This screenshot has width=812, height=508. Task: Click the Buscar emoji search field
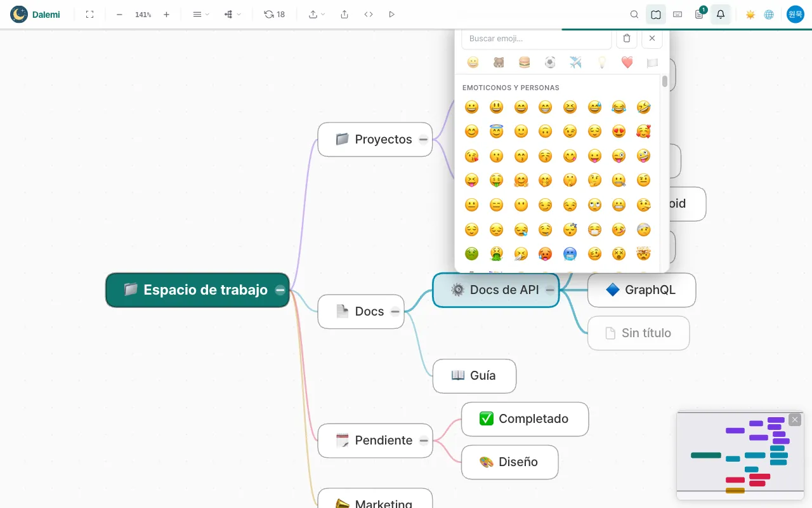tap(537, 38)
